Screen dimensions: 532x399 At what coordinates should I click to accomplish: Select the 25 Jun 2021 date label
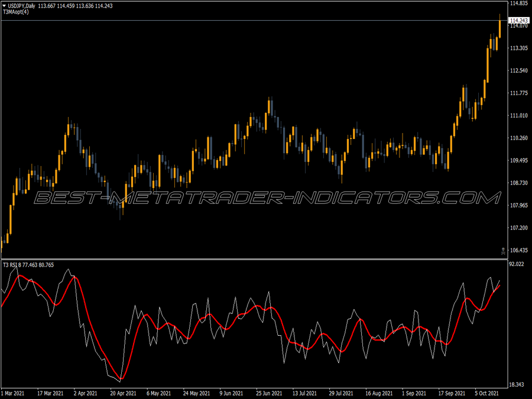click(269, 394)
